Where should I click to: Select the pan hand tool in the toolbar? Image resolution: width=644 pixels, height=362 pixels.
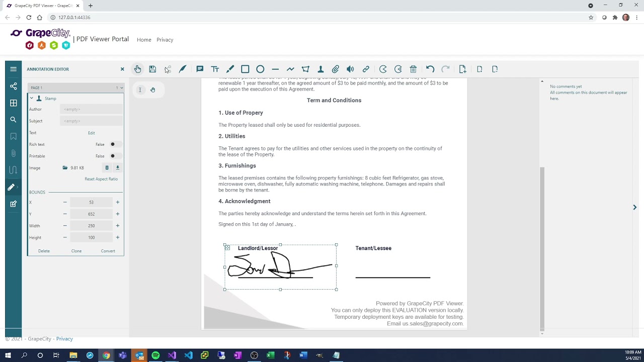coord(137,69)
